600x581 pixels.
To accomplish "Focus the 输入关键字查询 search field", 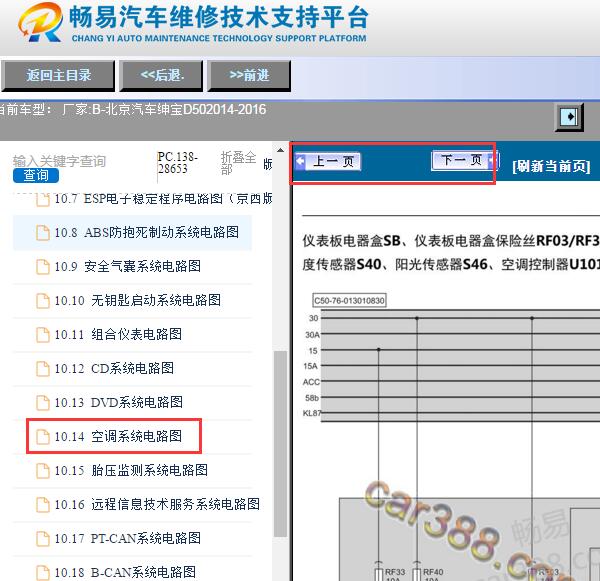I will tap(60, 161).
